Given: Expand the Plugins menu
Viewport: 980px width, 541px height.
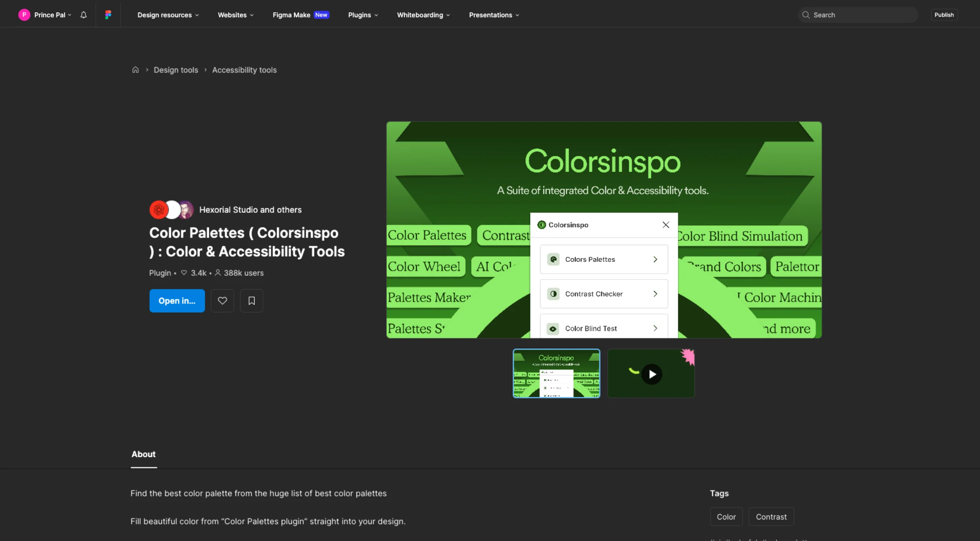Looking at the screenshot, I should point(363,15).
